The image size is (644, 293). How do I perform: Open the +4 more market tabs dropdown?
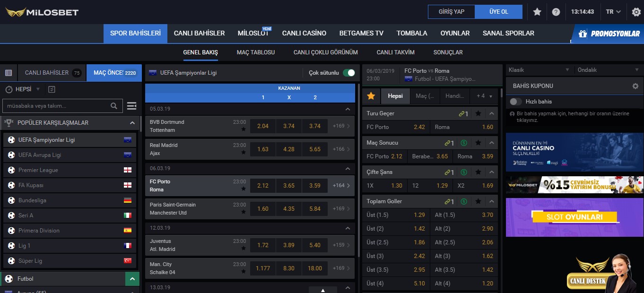[484, 96]
